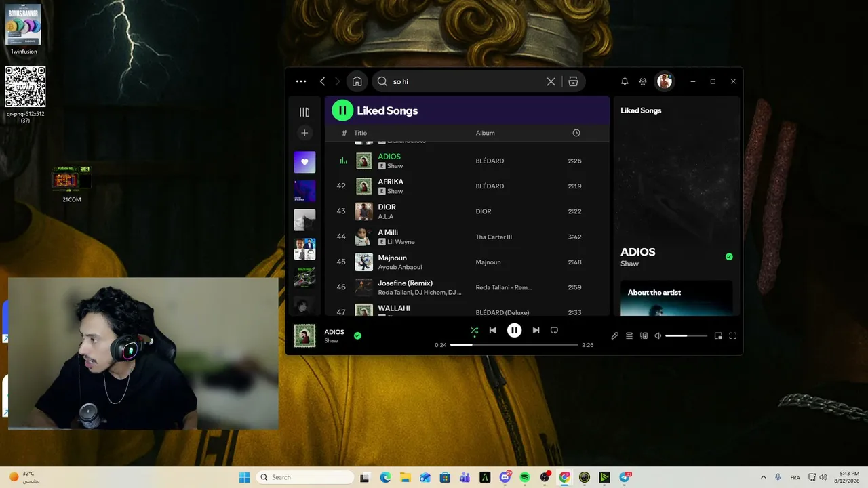
Task: Sort the list by Album column
Action: pyautogui.click(x=486, y=133)
